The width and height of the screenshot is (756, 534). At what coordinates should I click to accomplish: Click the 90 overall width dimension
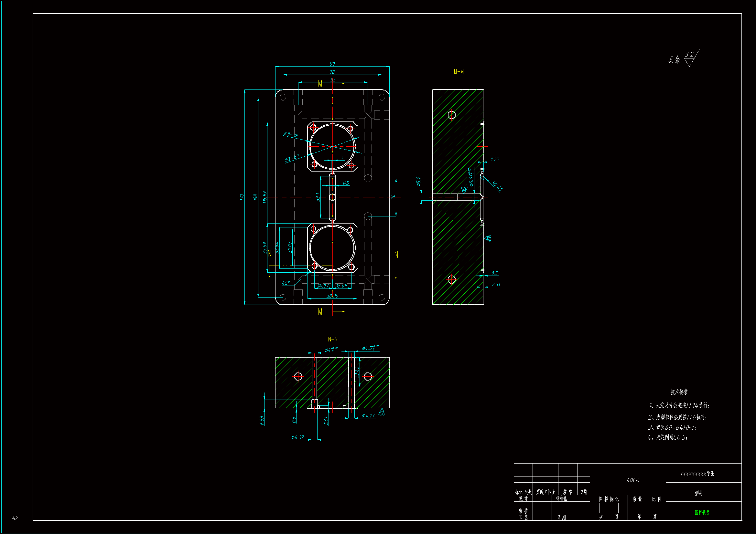coord(332,64)
